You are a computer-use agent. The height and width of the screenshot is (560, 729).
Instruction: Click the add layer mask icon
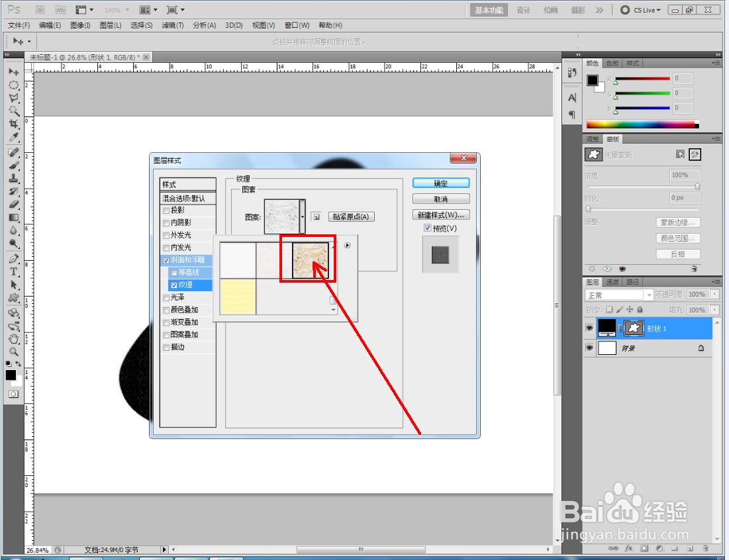[x=644, y=548]
